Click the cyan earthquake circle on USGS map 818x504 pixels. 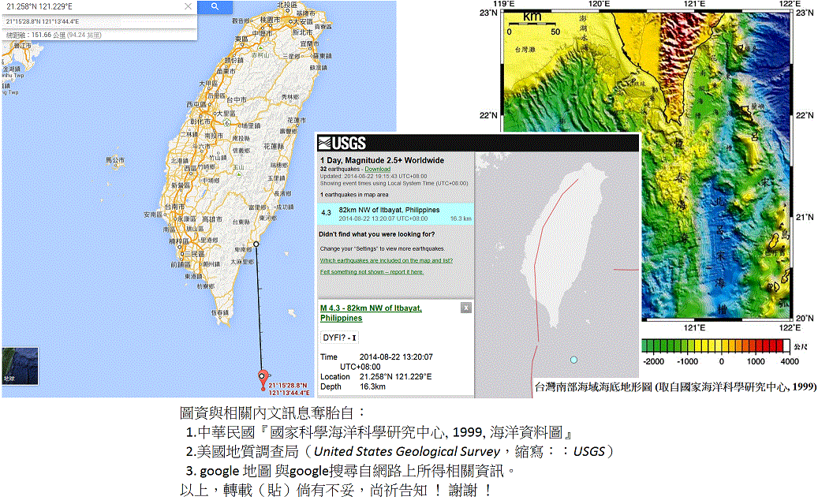coord(573,360)
